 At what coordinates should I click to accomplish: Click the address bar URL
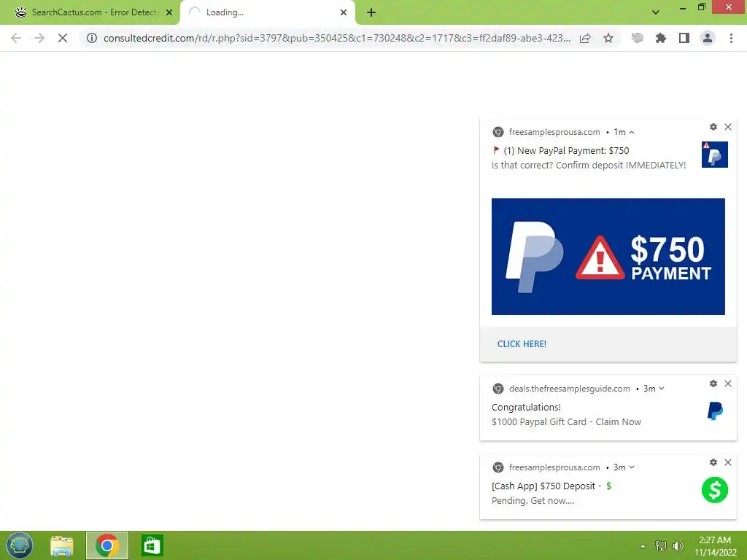coord(337,38)
